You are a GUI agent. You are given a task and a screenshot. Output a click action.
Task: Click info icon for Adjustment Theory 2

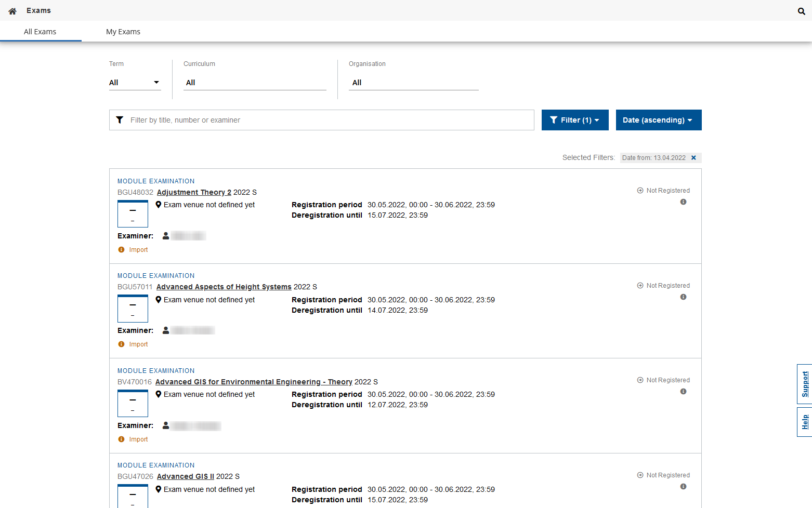683,202
